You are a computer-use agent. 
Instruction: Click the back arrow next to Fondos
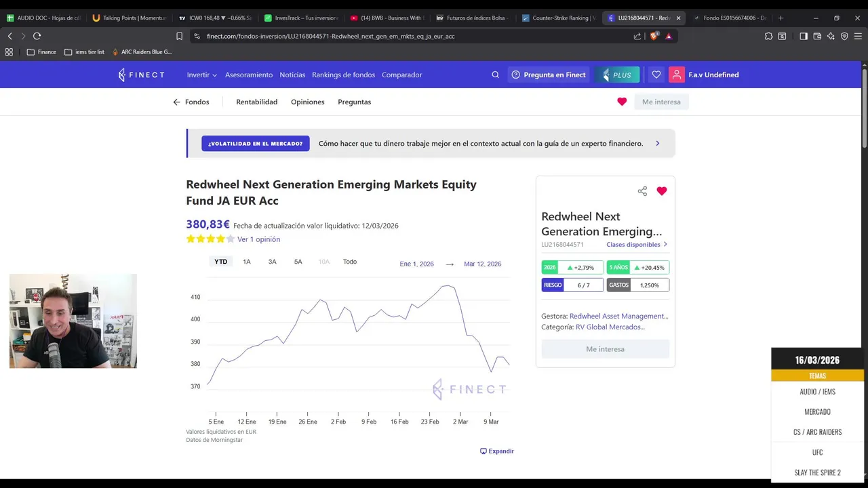pyautogui.click(x=176, y=102)
